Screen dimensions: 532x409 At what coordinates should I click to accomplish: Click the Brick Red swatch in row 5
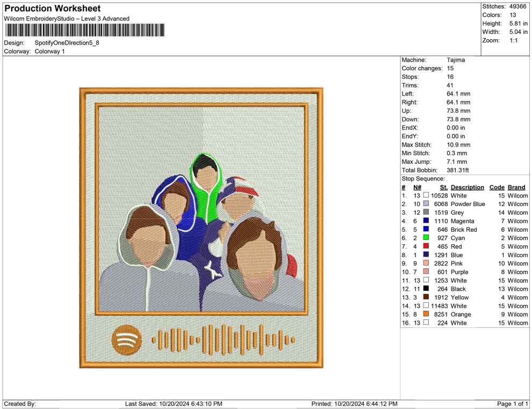coord(426,229)
